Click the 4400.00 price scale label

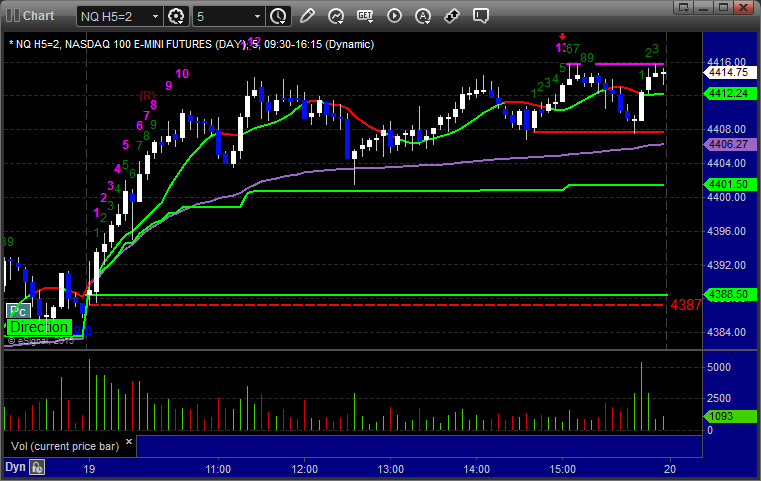pos(727,197)
